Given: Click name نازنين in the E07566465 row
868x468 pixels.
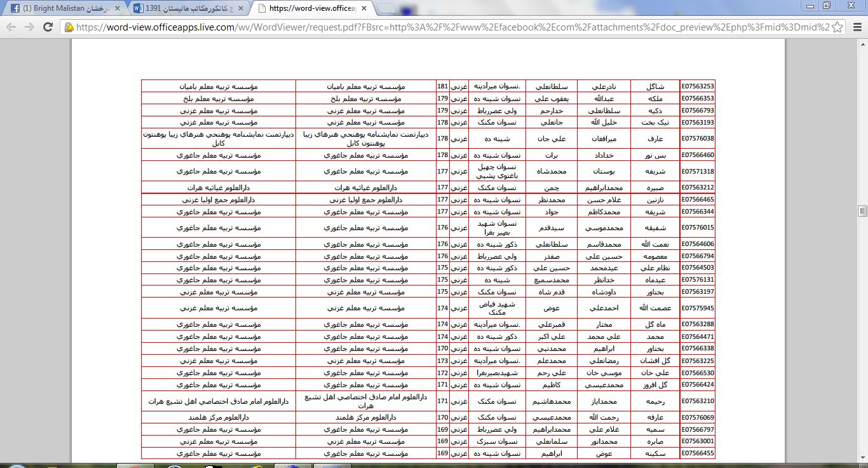Looking at the screenshot, I should [655, 200].
